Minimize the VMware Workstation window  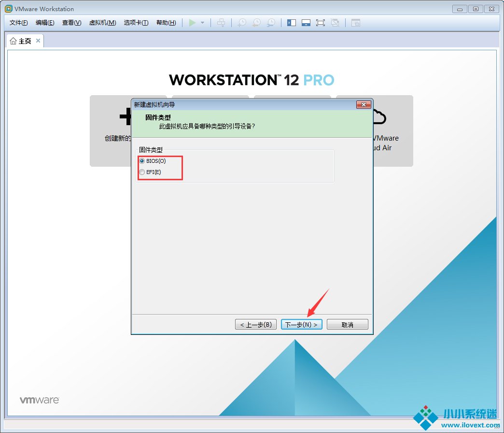coord(460,9)
